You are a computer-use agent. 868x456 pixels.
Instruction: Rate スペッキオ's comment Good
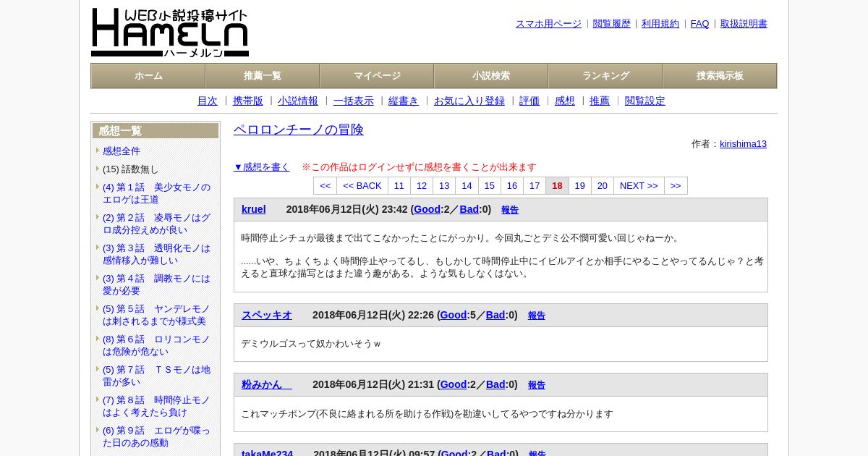click(454, 315)
